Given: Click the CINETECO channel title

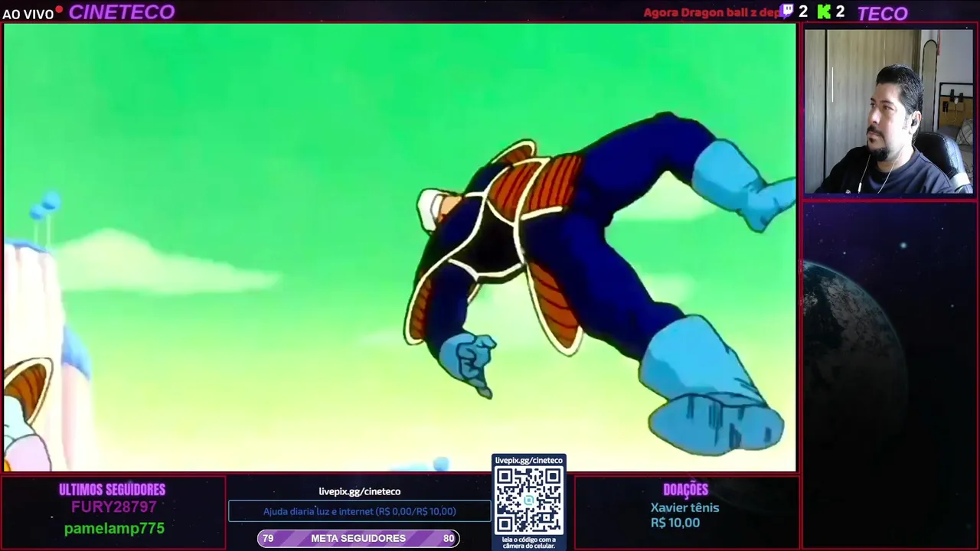Looking at the screenshot, I should click(x=122, y=12).
